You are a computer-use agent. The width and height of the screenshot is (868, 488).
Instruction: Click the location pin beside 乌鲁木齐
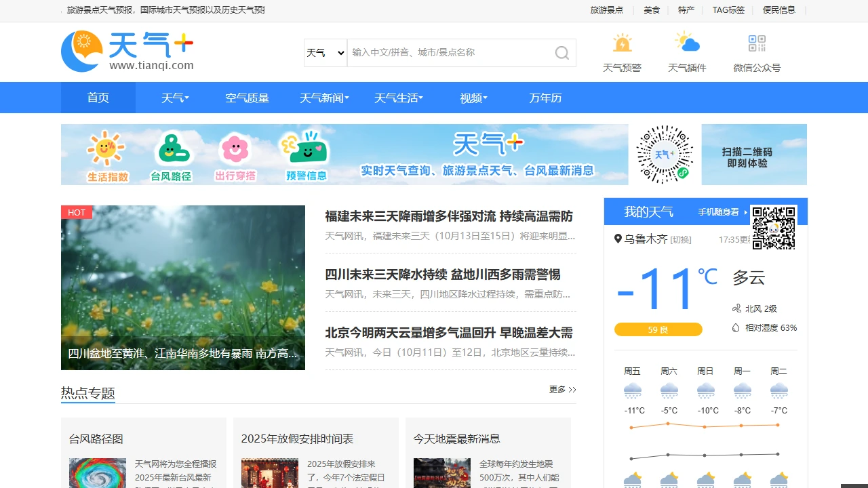pos(617,239)
